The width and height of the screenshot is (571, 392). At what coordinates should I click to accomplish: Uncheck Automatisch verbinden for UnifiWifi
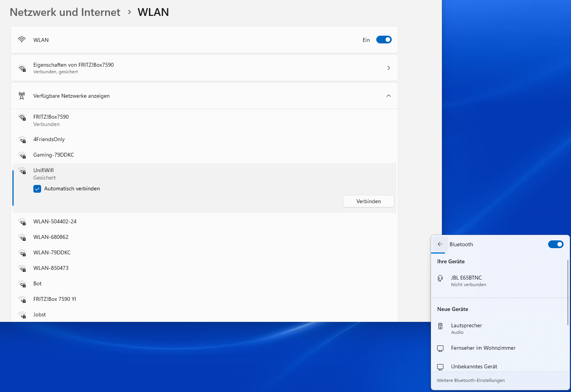click(37, 189)
